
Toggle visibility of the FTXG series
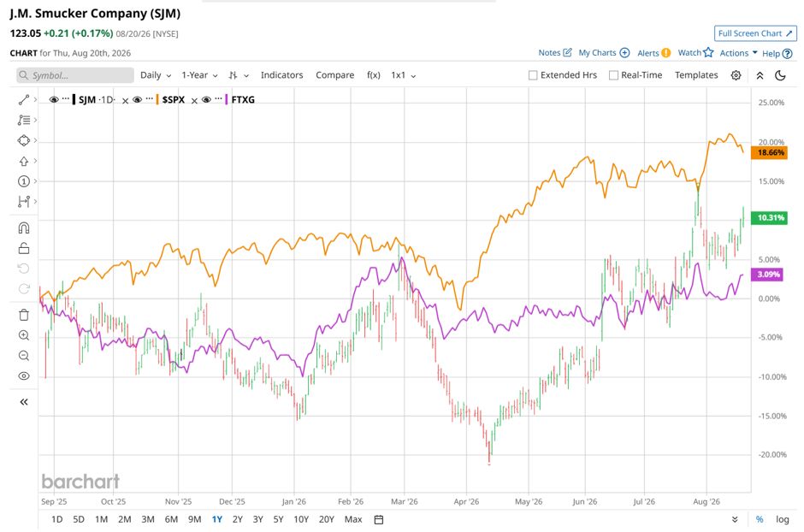pyautogui.click(x=207, y=99)
